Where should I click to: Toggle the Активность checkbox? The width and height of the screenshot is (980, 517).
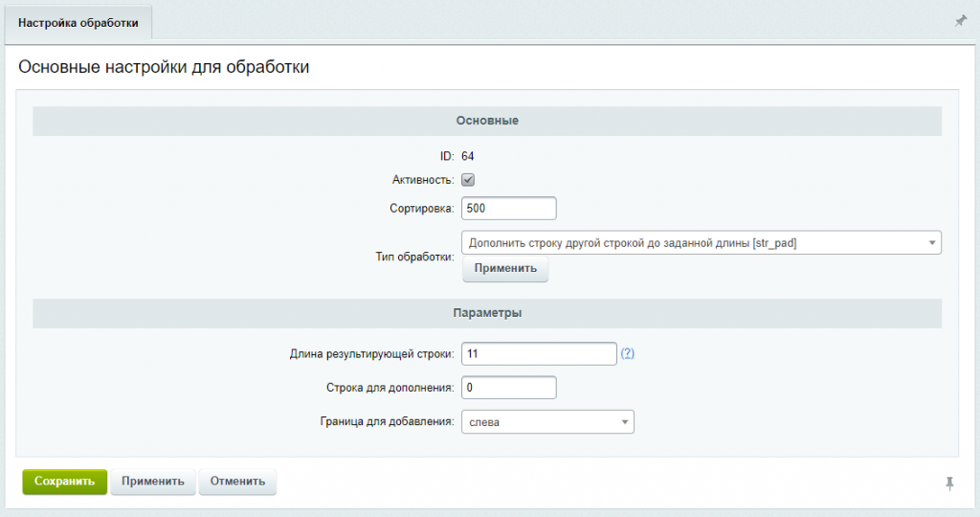click(x=467, y=180)
